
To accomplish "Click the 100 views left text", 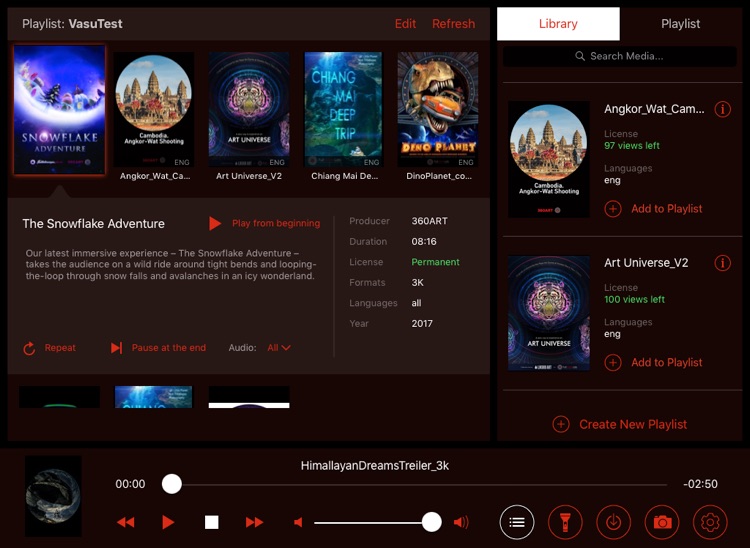I will [x=634, y=299].
